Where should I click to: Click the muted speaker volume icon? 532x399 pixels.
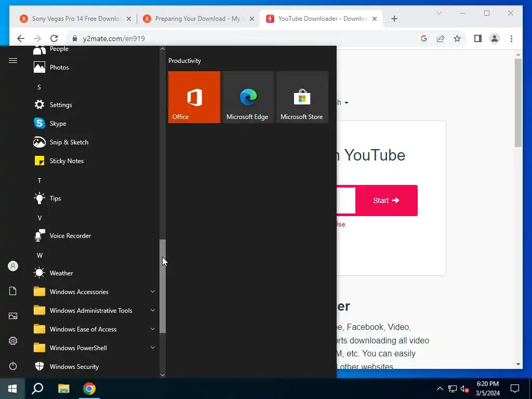point(465,389)
